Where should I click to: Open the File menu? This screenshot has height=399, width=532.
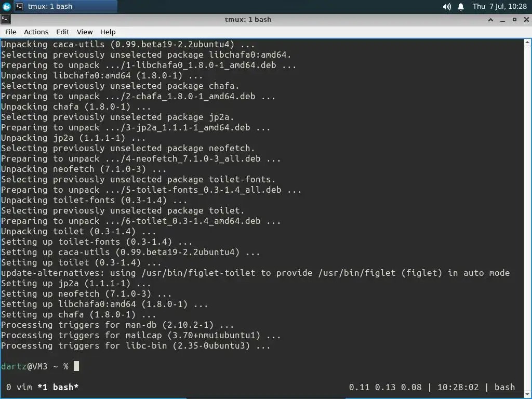click(10, 32)
